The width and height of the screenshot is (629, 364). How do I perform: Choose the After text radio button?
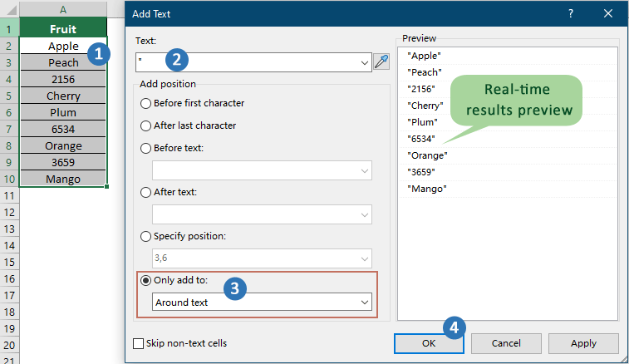pos(146,192)
